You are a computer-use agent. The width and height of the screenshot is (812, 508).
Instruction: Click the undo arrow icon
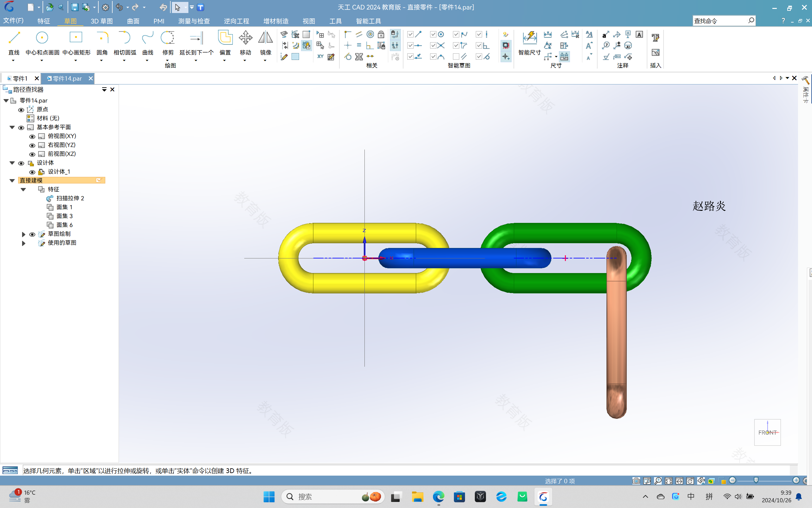[x=119, y=7]
